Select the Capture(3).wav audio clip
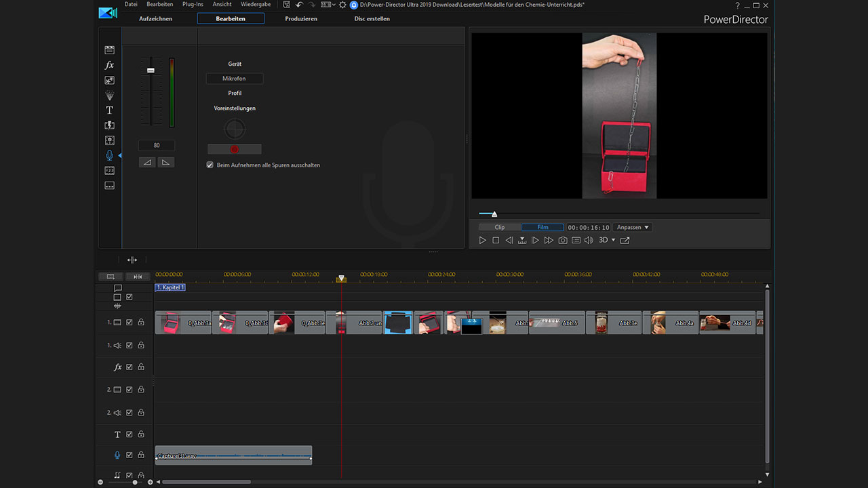868x488 pixels. 233,455
